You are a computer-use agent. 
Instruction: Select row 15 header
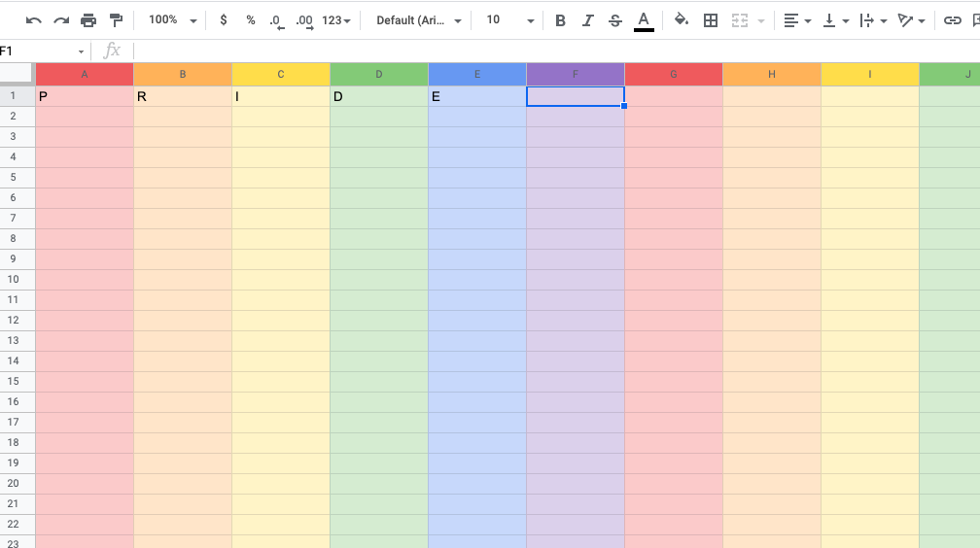(x=17, y=381)
